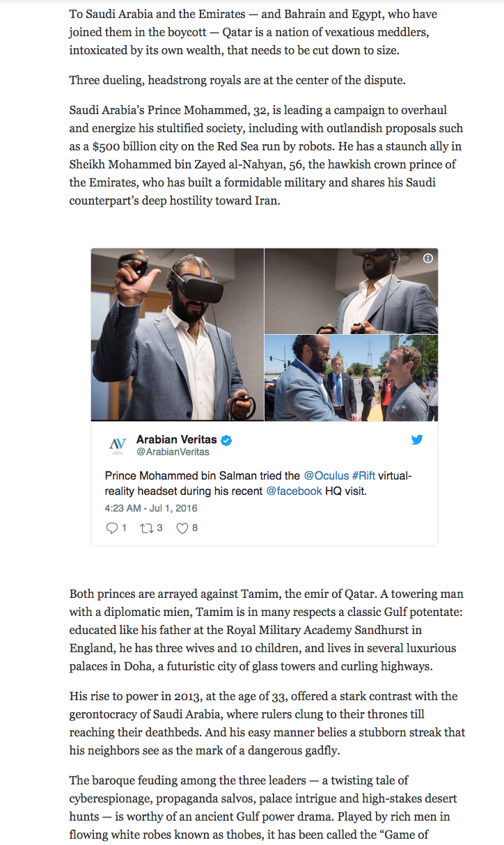Viewport: 504px width, 845px height.
Task: Click the like count number 8
Action: (195, 528)
